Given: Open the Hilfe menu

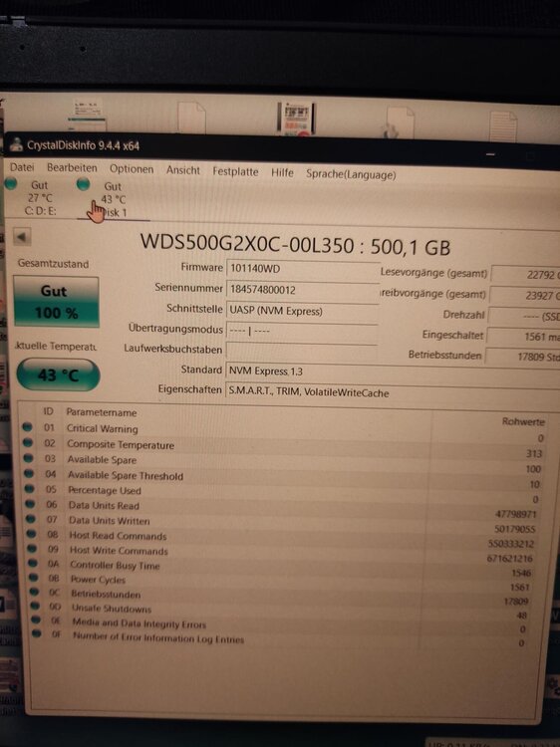Looking at the screenshot, I should point(282,173).
